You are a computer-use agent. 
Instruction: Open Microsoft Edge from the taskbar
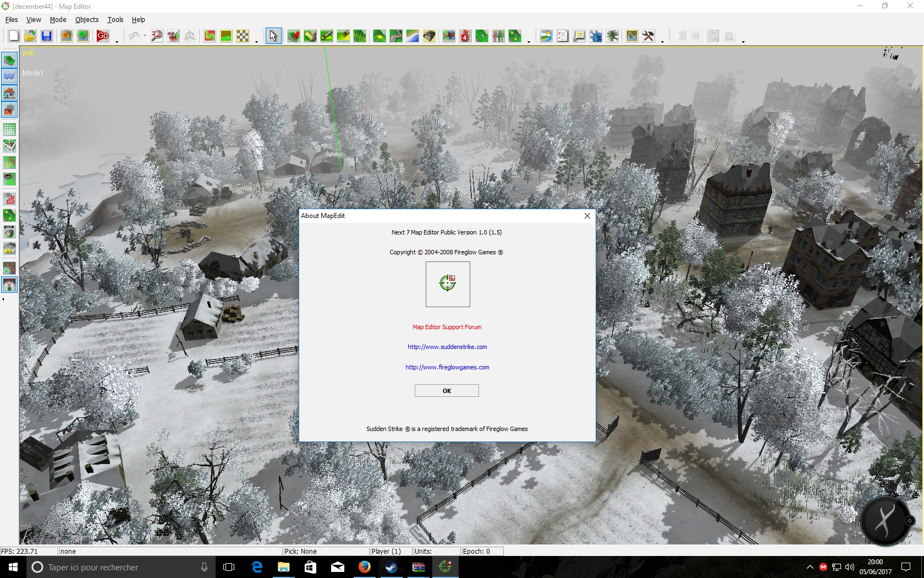[x=256, y=567]
